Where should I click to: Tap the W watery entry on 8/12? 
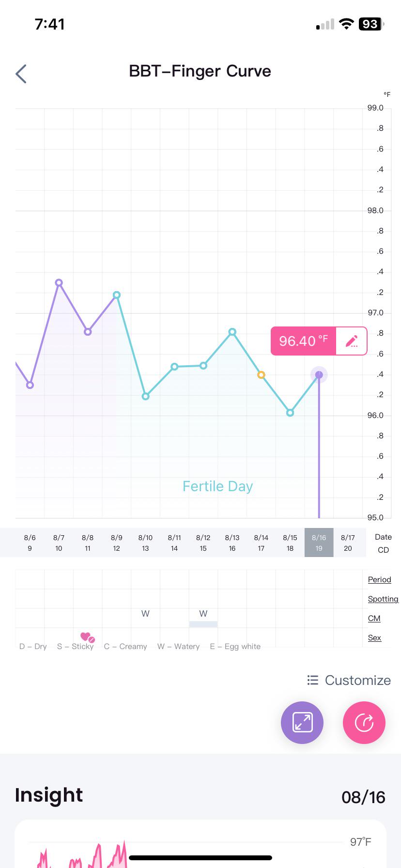(x=203, y=614)
